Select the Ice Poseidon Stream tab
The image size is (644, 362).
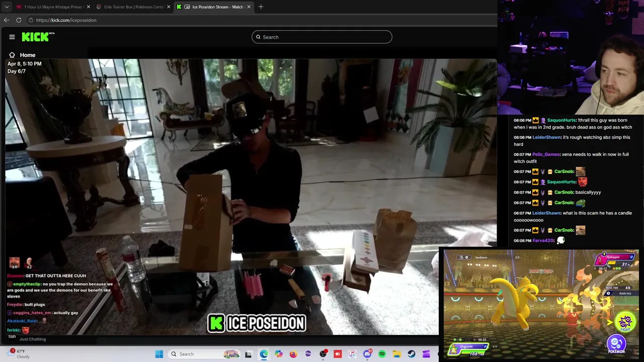214,7
